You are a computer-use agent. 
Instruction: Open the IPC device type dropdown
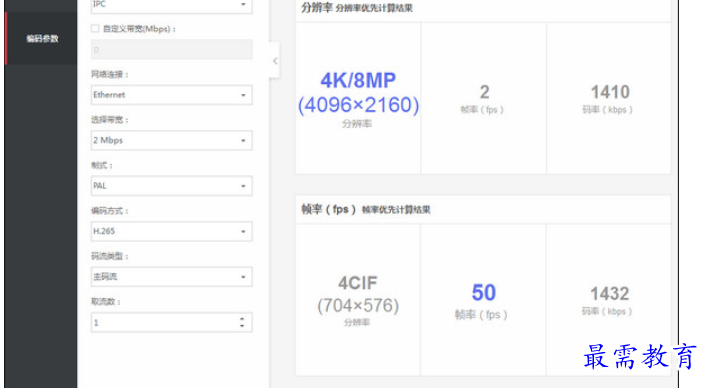[x=172, y=5]
